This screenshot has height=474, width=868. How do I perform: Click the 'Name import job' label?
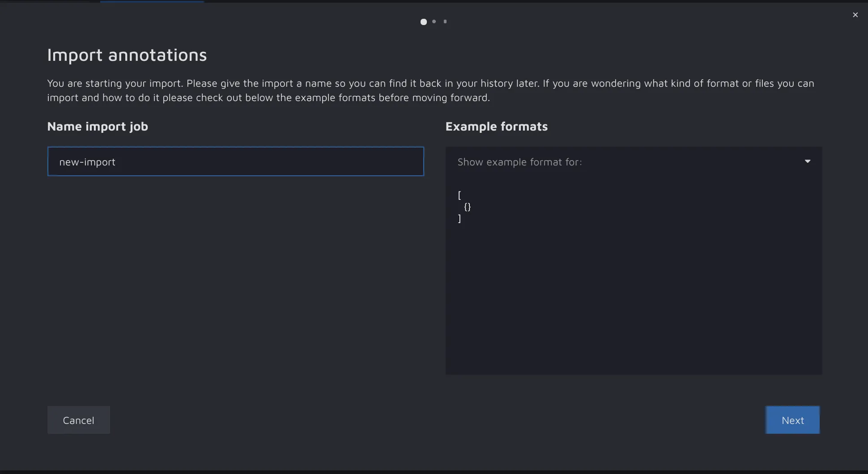click(98, 127)
